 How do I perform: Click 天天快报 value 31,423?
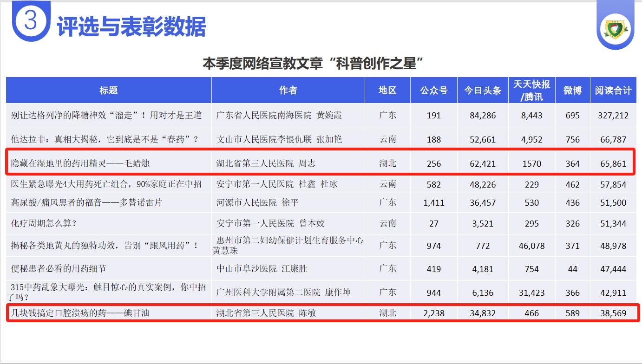532,293
